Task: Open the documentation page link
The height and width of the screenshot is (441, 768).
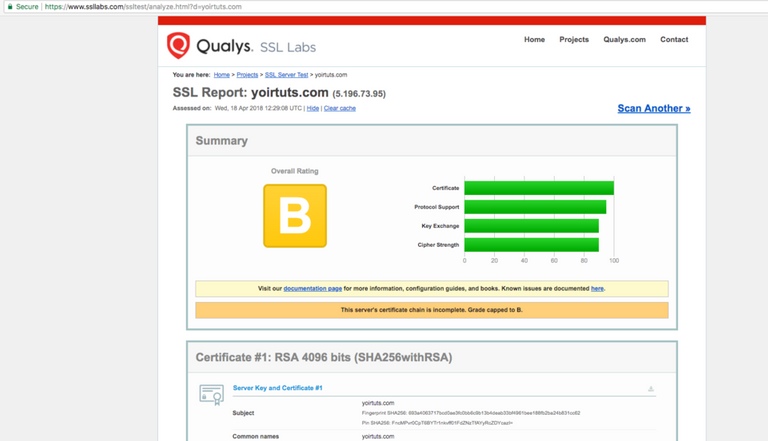Action: pos(313,288)
